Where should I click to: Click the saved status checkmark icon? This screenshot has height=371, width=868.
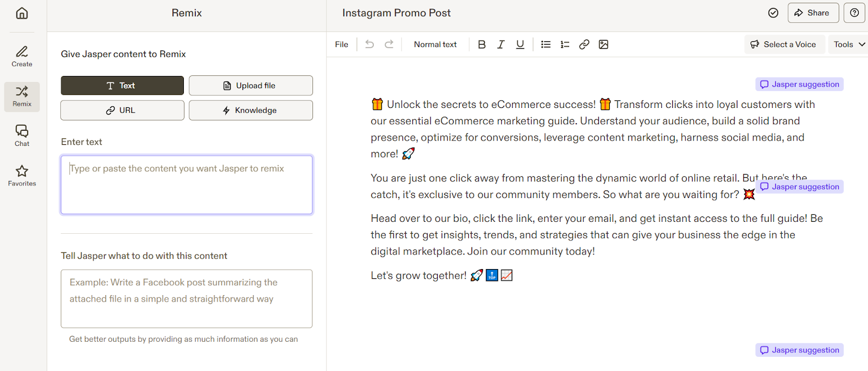[x=774, y=13]
